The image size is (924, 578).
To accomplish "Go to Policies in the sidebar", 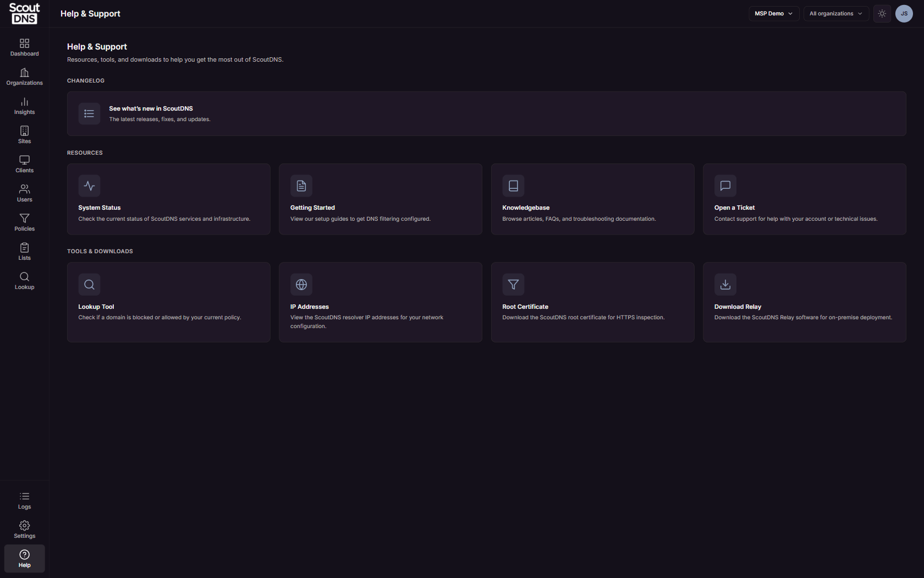I will [x=24, y=222].
